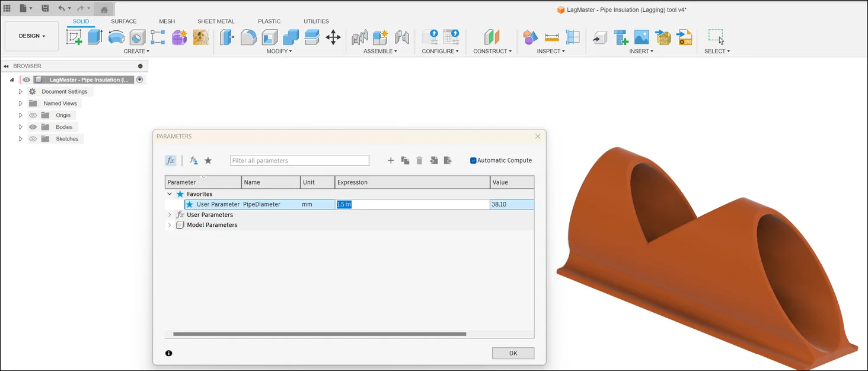
Task: Go to the Home tab icon
Action: tap(104, 9)
